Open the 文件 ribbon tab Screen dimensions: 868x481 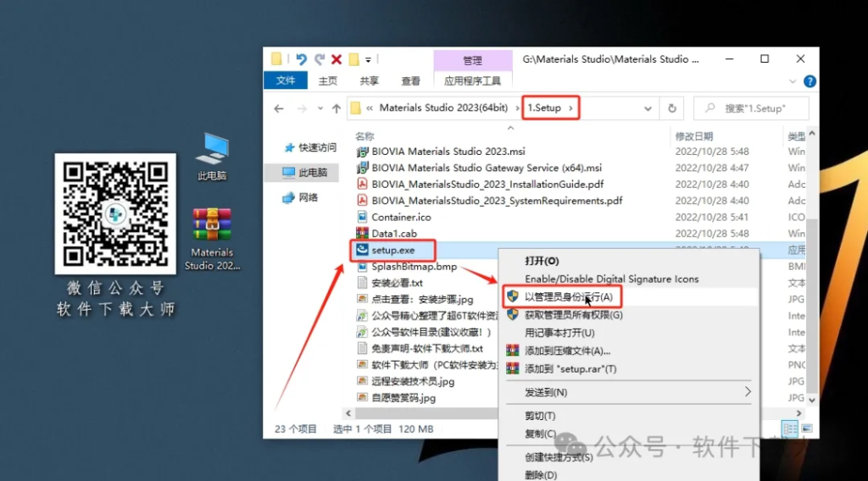pos(286,80)
